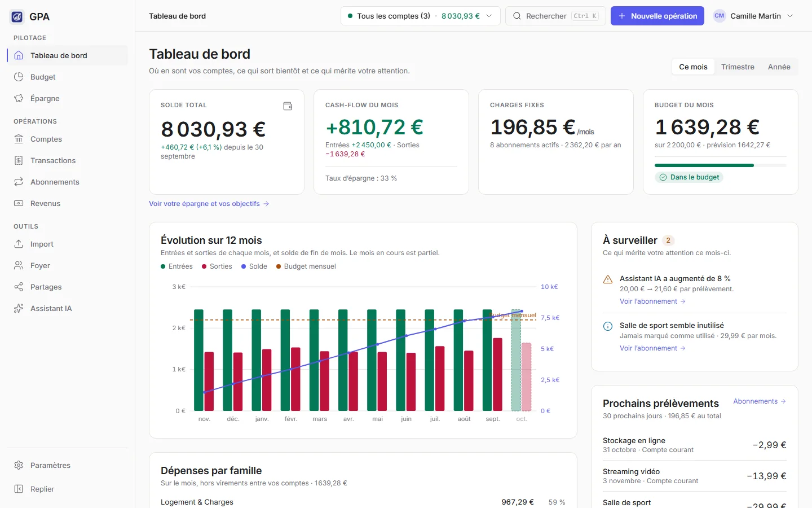This screenshot has height=508, width=812.
Task: Click the Rechercher search field
Action: (x=555, y=16)
